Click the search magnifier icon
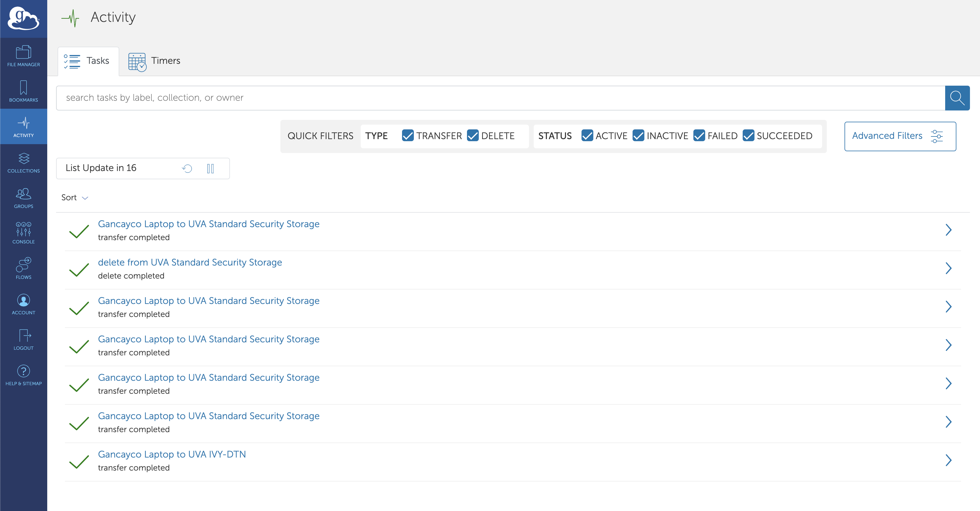This screenshot has height=511, width=980. (957, 98)
